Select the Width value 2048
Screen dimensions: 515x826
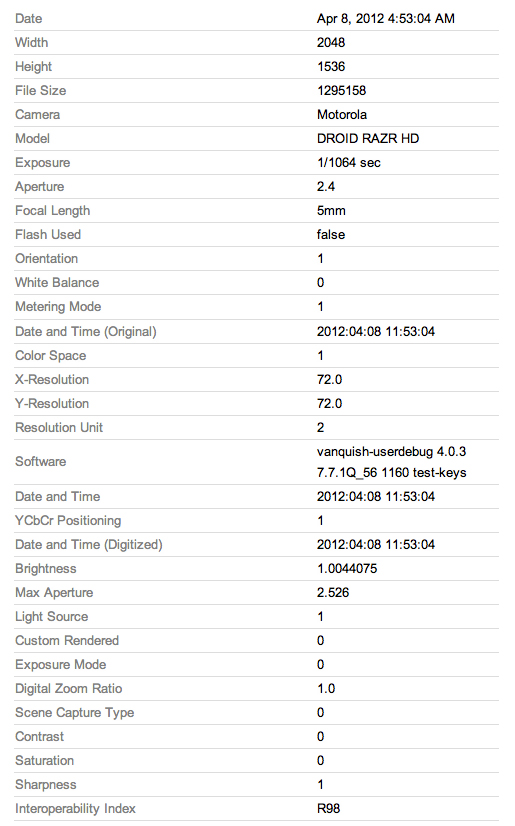click(331, 43)
